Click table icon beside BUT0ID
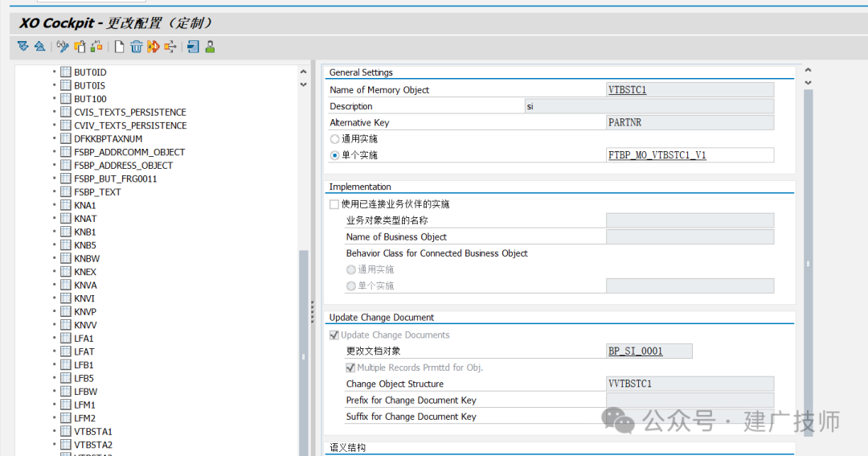This screenshot has height=456, width=868. click(x=66, y=72)
